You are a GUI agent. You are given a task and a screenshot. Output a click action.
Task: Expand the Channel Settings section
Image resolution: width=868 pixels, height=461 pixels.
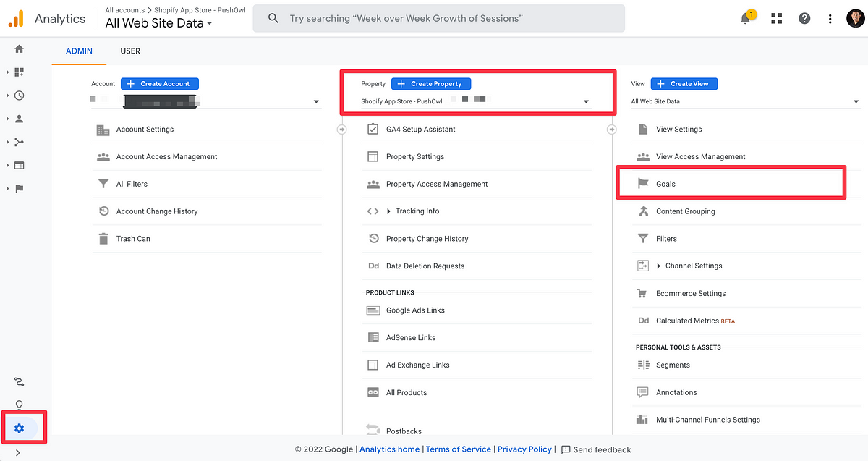[689, 266]
